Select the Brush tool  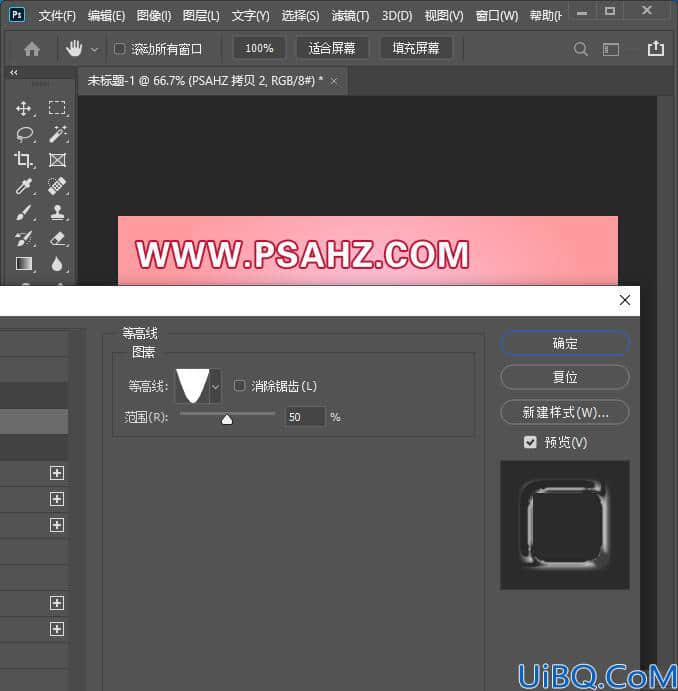pyautogui.click(x=24, y=212)
